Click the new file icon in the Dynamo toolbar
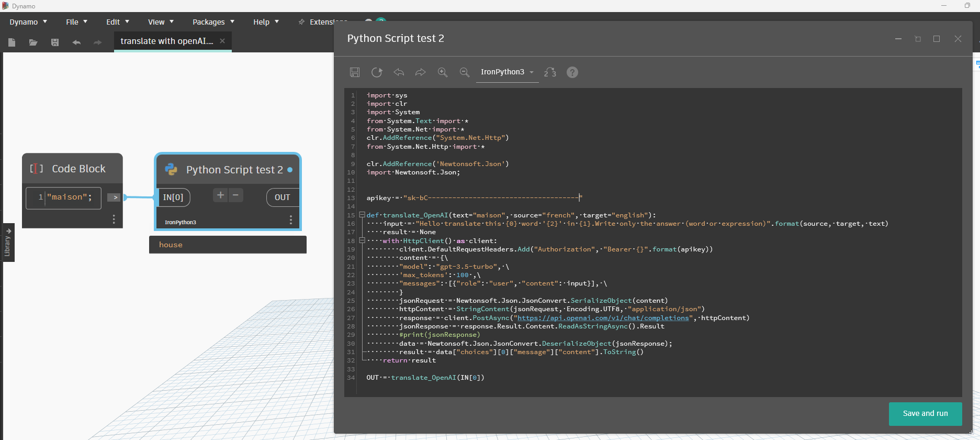This screenshot has height=440, width=980. pos(12,42)
